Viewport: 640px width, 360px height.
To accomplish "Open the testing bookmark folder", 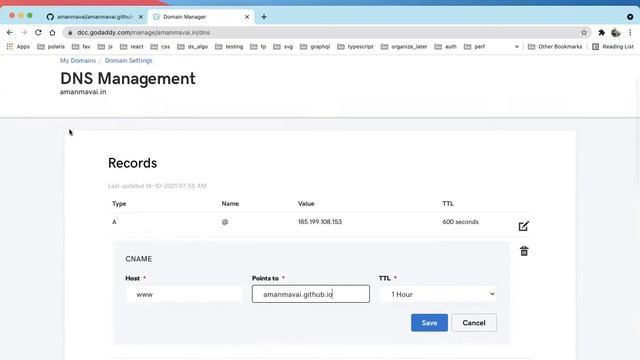I will 229,47.
